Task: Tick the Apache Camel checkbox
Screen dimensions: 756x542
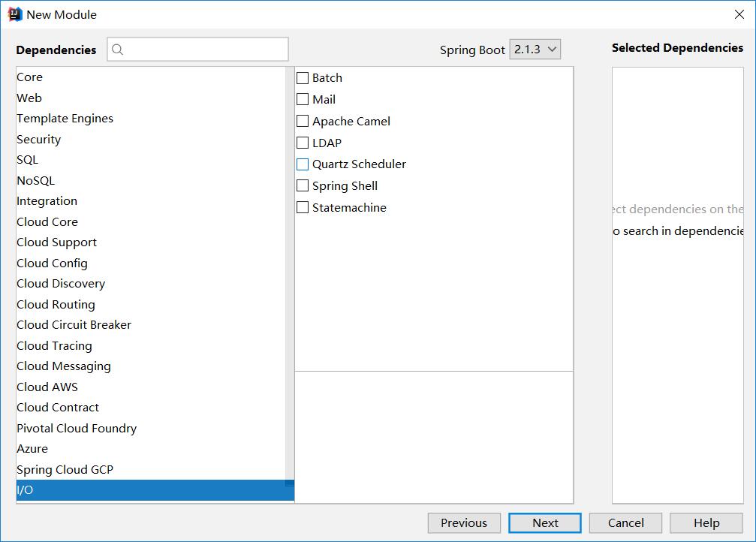Action: pos(303,121)
